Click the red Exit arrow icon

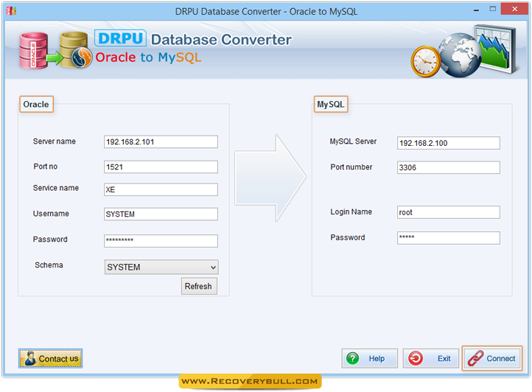pos(416,358)
